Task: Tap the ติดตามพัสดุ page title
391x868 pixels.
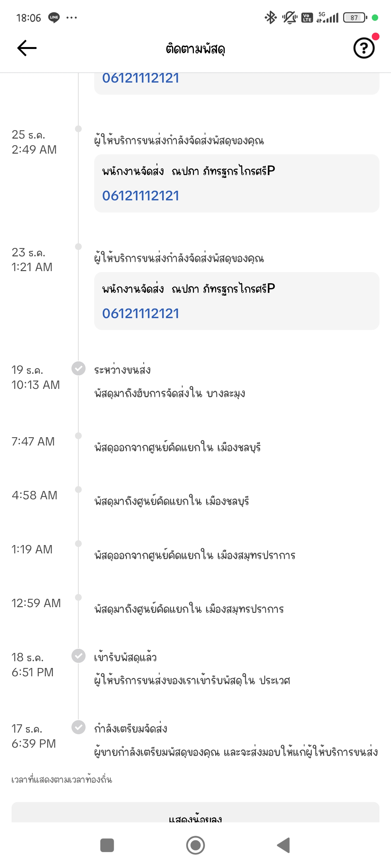Action: pos(195,49)
